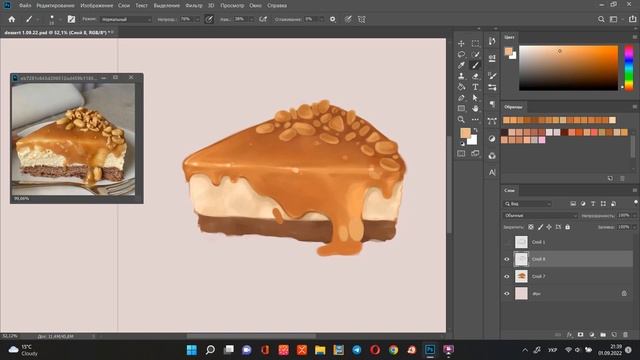Select the Clone Stamp tool

click(461, 76)
